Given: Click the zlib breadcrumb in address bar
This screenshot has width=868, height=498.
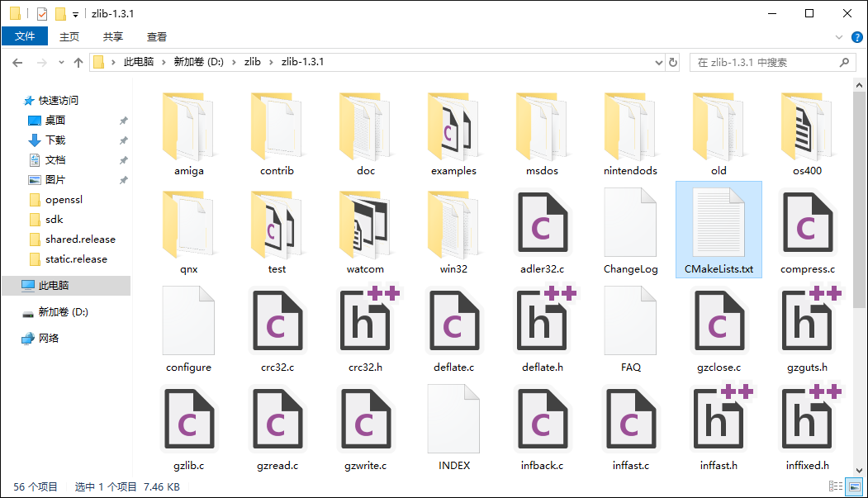Looking at the screenshot, I should [x=252, y=62].
